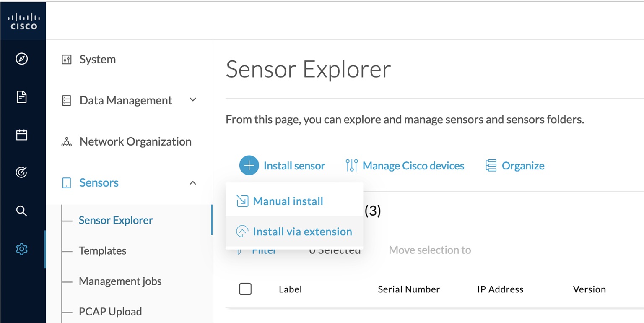This screenshot has width=644, height=323.
Task: Select Templates under Sensors
Action: 102,250
